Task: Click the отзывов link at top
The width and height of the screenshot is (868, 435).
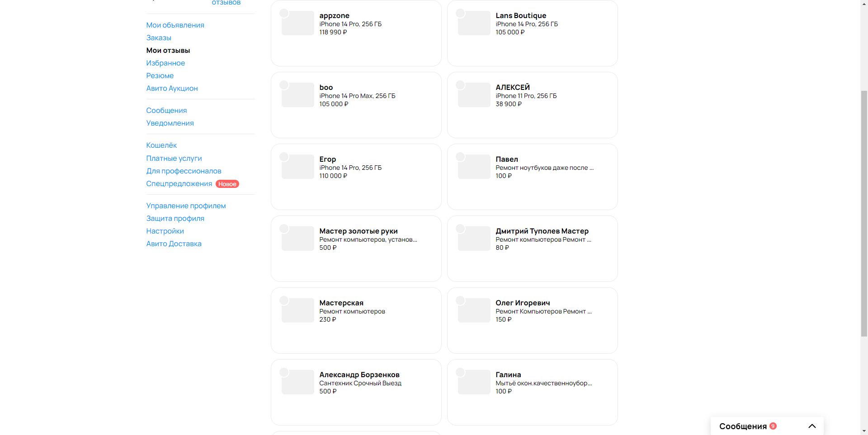Action: [x=226, y=3]
